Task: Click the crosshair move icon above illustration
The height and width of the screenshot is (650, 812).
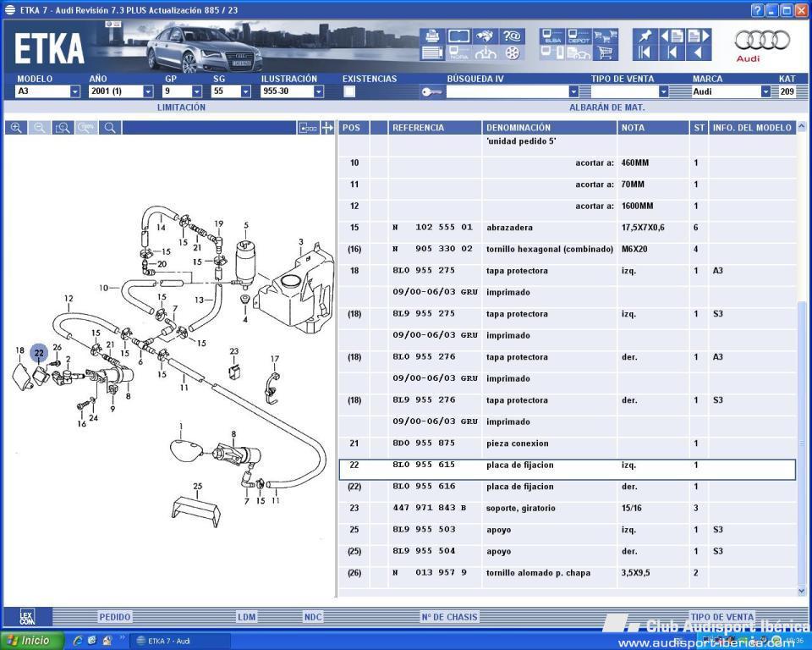Action: [327, 128]
